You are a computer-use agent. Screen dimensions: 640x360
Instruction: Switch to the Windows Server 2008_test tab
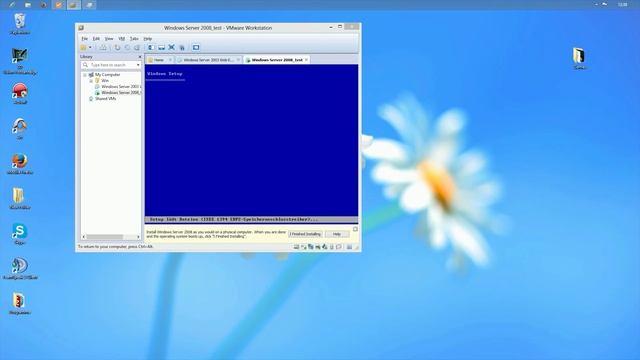(x=276, y=60)
